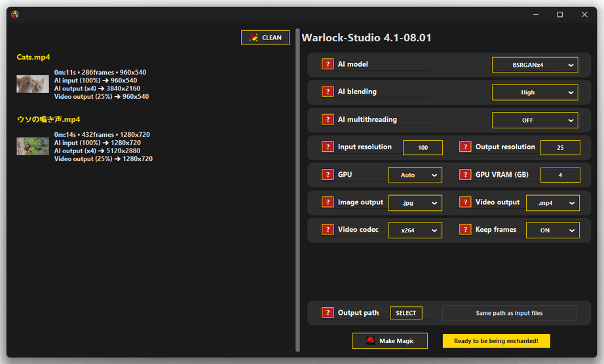Screen dimensions: 604x364
Task: Open the Video codec x264 dropdown
Action: (415, 230)
